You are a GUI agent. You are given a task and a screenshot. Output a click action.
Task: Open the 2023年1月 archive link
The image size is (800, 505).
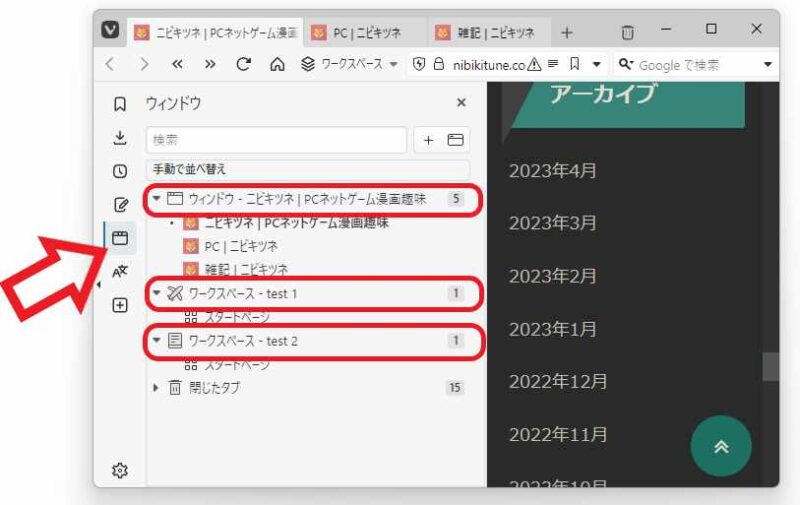coord(553,330)
